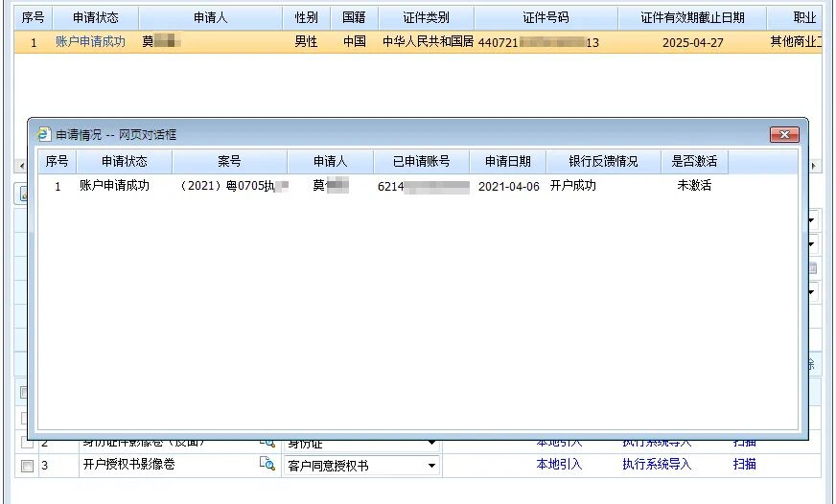Screen dimensions: 836x504
Task: Click the 2021-04-06 date cell
Action: (x=509, y=186)
